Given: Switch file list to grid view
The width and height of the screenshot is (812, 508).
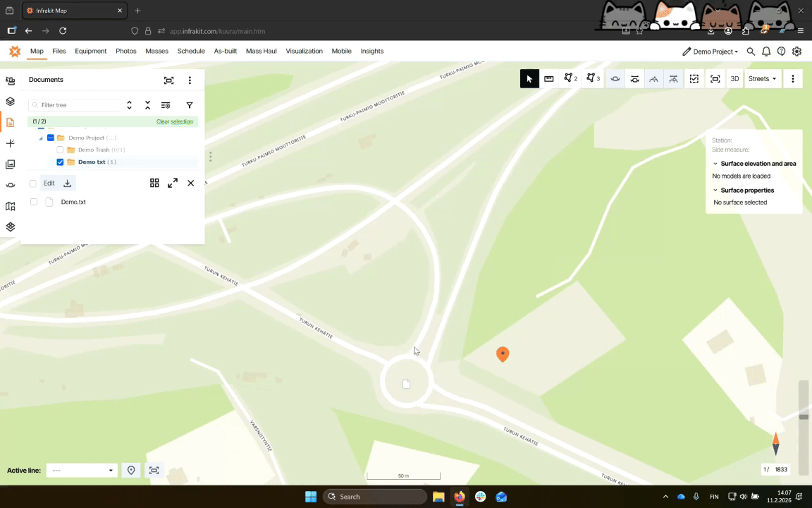Looking at the screenshot, I should point(154,183).
